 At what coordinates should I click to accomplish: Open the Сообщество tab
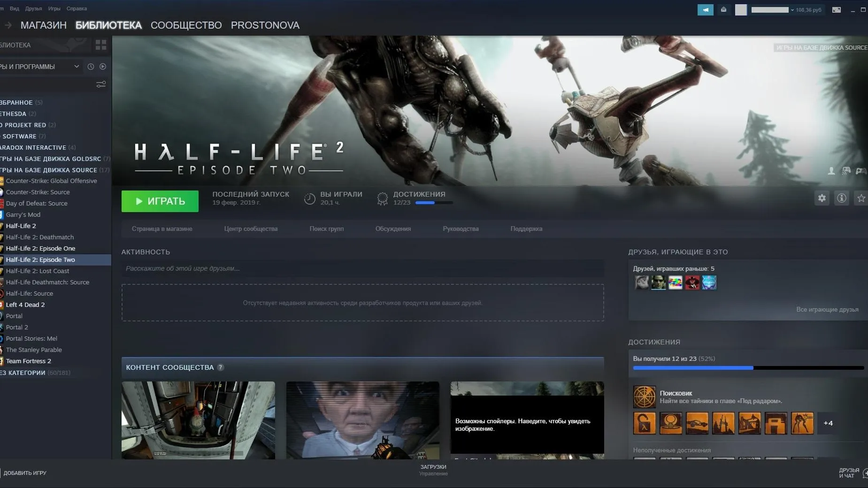[x=186, y=25]
